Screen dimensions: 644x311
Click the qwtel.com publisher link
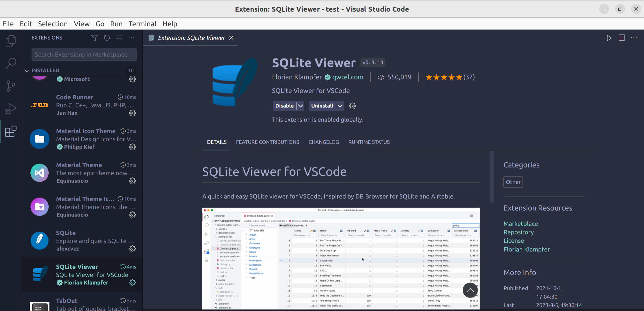tap(348, 77)
